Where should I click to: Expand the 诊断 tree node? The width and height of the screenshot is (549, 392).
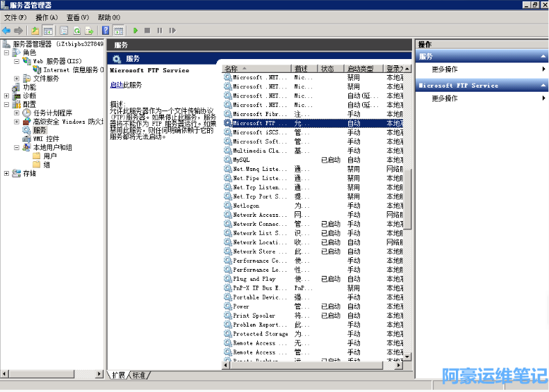[x=6, y=96]
